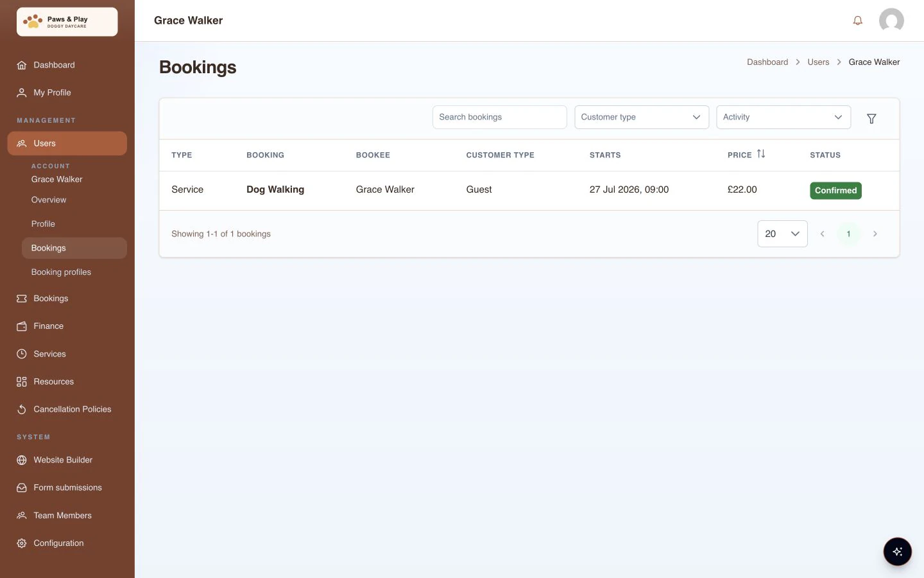Open Configuration in the sidebar

coord(67,543)
